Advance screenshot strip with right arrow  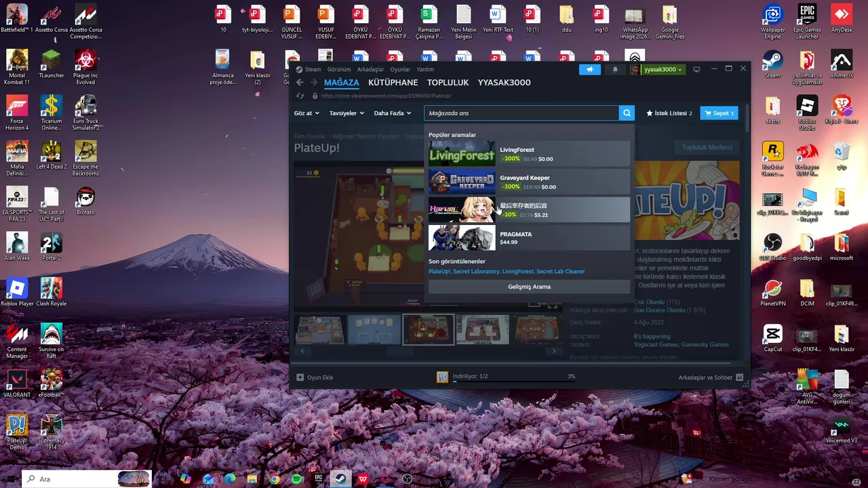tap(554, 351)
